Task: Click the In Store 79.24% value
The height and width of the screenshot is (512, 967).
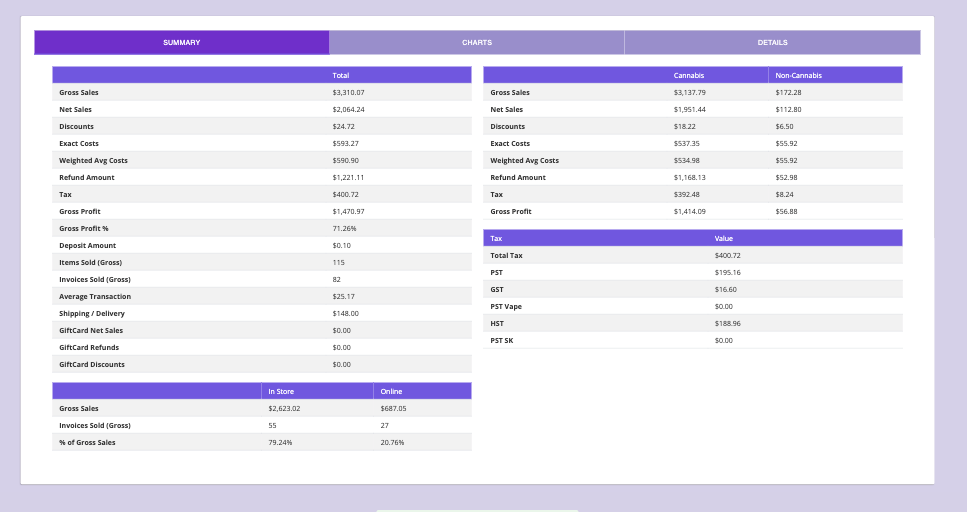Action: pyautogui.click(x=280, y=442)
